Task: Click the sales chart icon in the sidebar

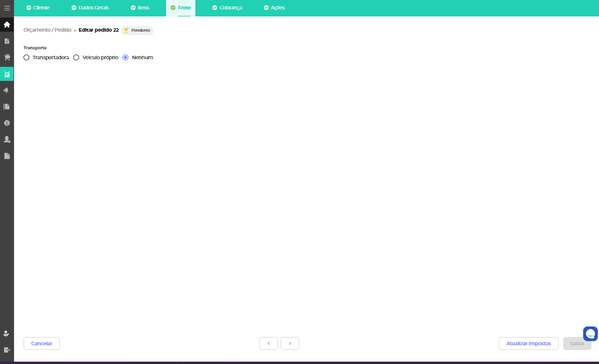Action: (x=7, y=74)
